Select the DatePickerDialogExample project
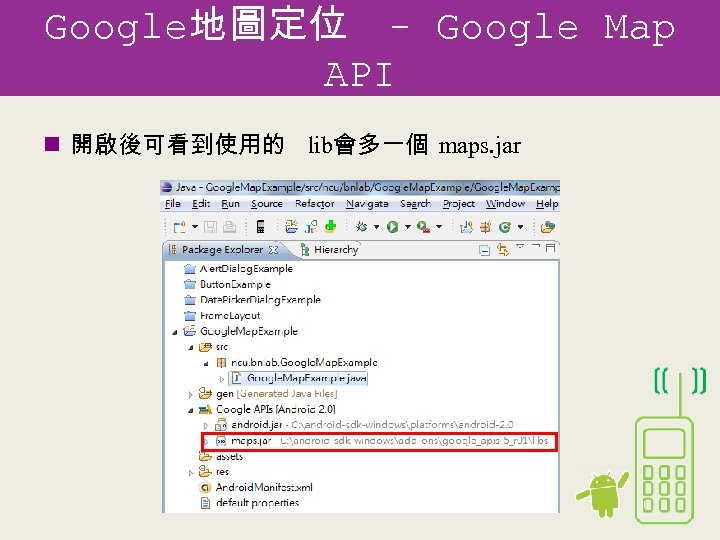The image size is (720, 540). [x=252, y=300]
